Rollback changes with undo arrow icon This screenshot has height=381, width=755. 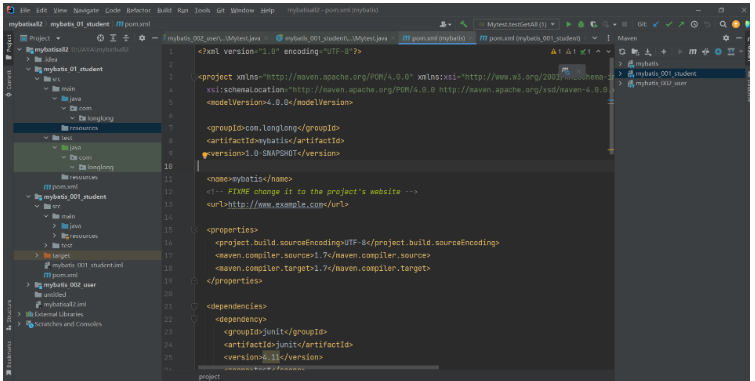707,24
